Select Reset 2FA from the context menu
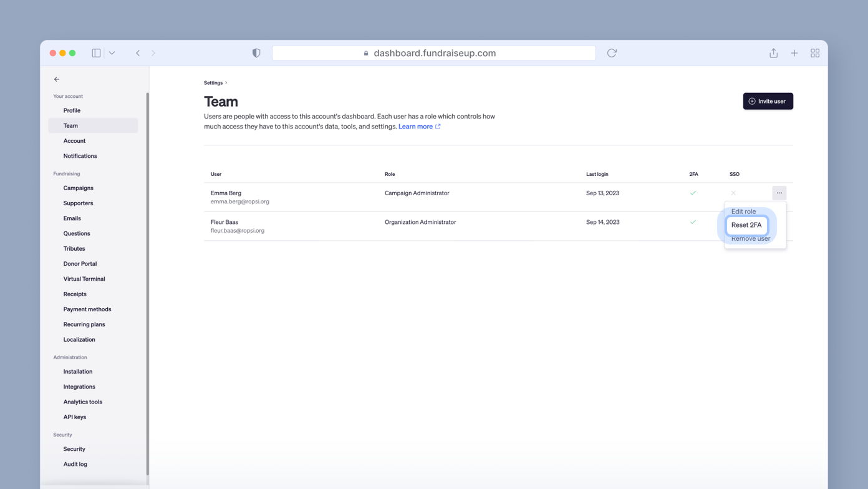The width and height of the screenshot is (868, 489). [x=746, y=225]
